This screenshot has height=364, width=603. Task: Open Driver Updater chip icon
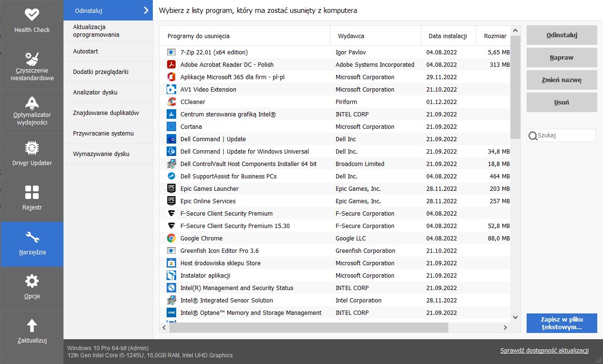(x=32, y=148)
